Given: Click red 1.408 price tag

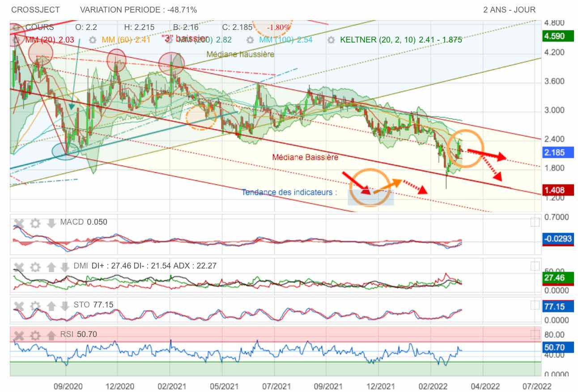Looking at the screenshot, I should (557, 190).
